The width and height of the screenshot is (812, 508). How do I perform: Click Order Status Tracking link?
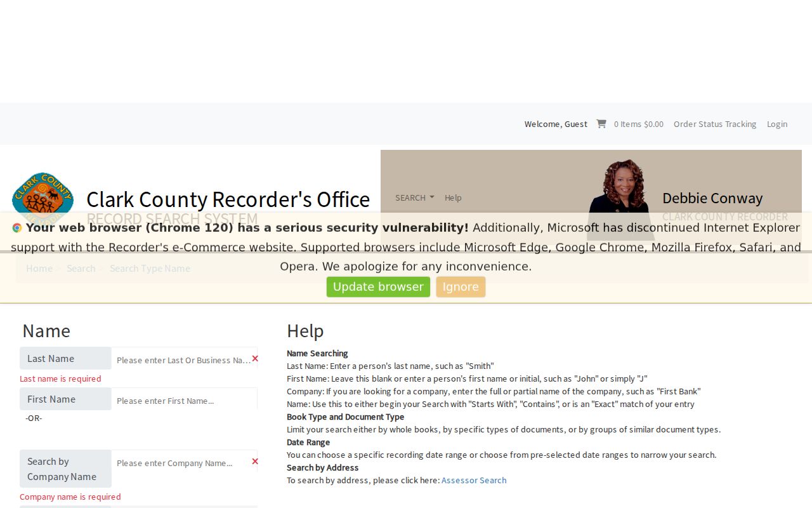pos(715,124)
